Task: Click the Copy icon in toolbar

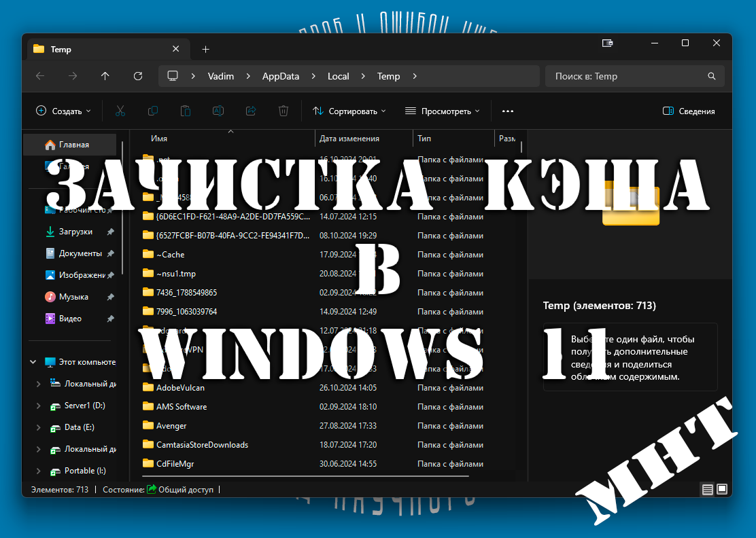Action: point(153,111)
